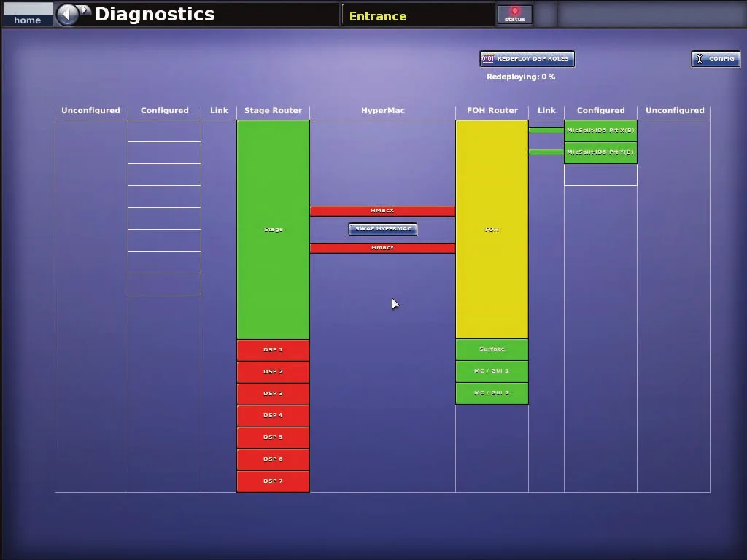Select the DSP 5 block

[x=273, y=437]
